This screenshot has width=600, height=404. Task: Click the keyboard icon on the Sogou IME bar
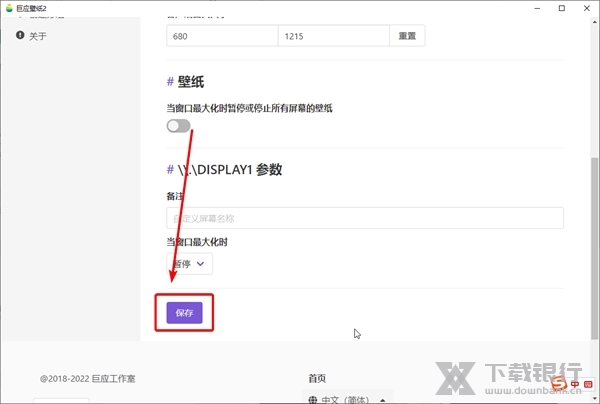click(x=588, y=384)
